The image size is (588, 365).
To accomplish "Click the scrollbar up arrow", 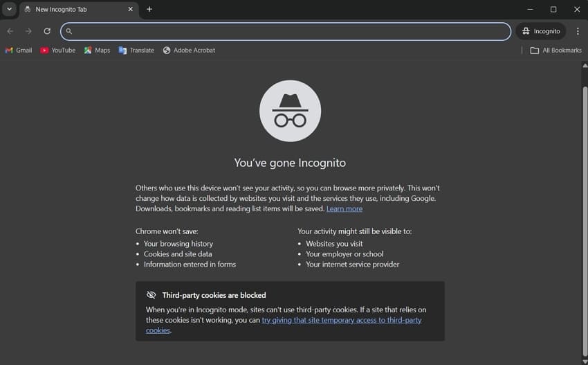I will click(x=585, y=66).
